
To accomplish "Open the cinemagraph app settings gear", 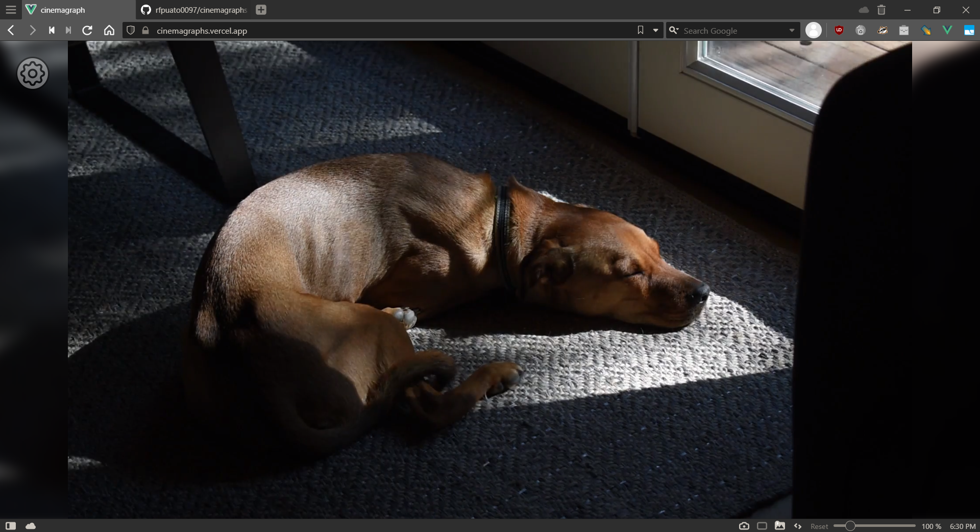I will pyautogui.click(x=33, y=73).
